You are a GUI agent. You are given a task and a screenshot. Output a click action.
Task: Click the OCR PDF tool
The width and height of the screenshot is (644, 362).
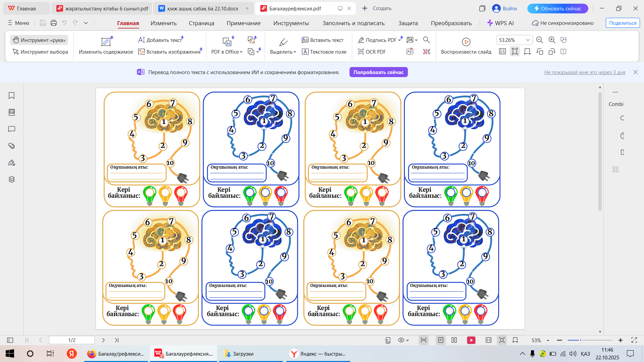372,52
